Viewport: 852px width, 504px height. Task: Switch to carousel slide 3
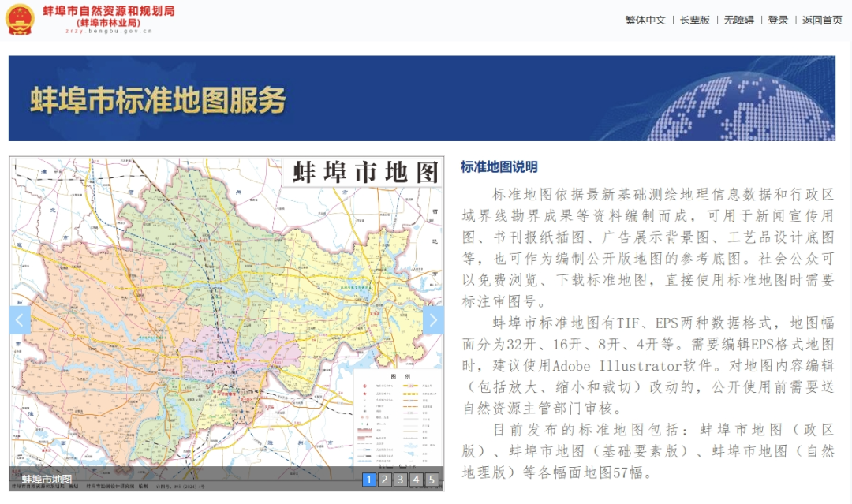tap(400, 480)
